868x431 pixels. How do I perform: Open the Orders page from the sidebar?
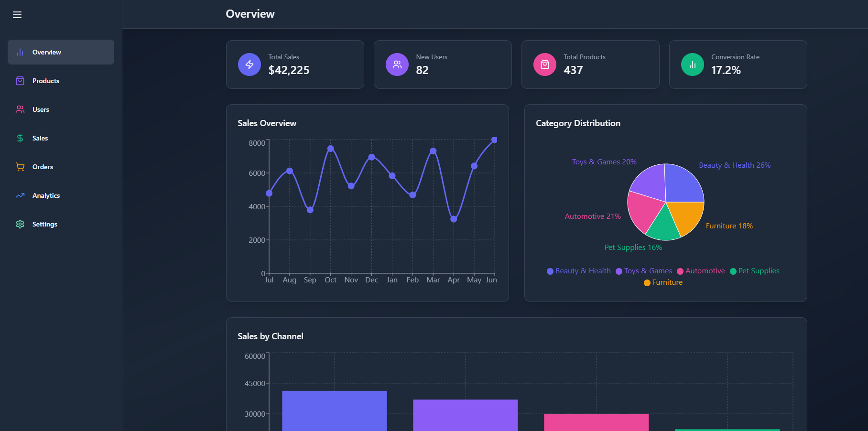tap(42, 167)
